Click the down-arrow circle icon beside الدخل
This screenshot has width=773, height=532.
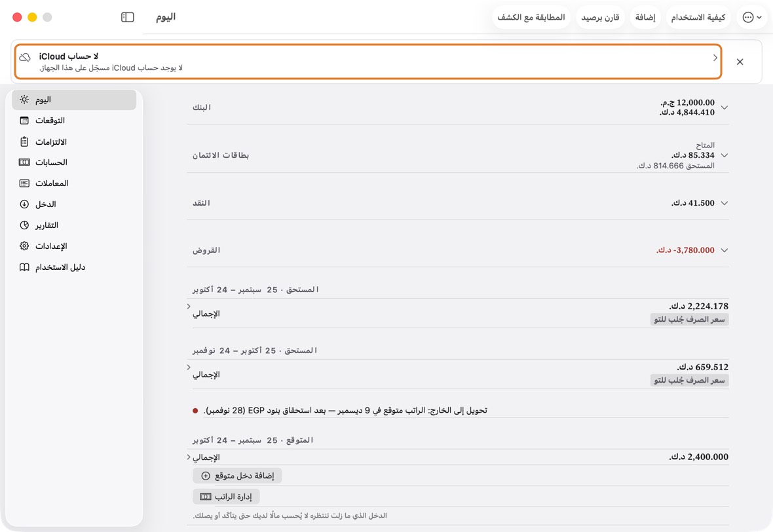[24, 204]
